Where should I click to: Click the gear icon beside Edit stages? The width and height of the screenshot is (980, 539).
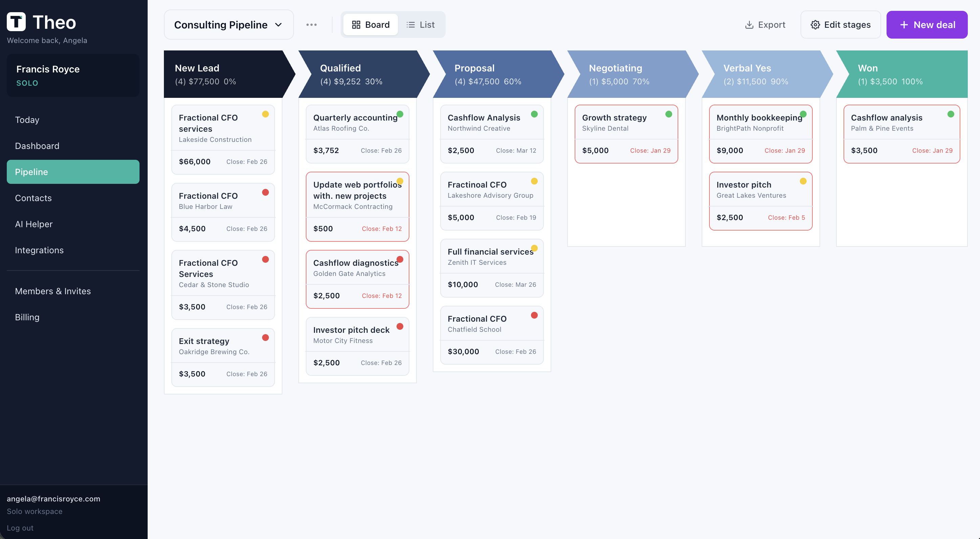coord(815,24)
